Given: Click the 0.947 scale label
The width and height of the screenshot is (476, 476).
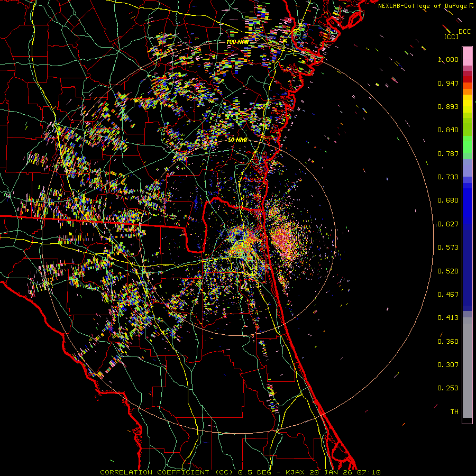Looking at the screenshot, I should (448, 83).
